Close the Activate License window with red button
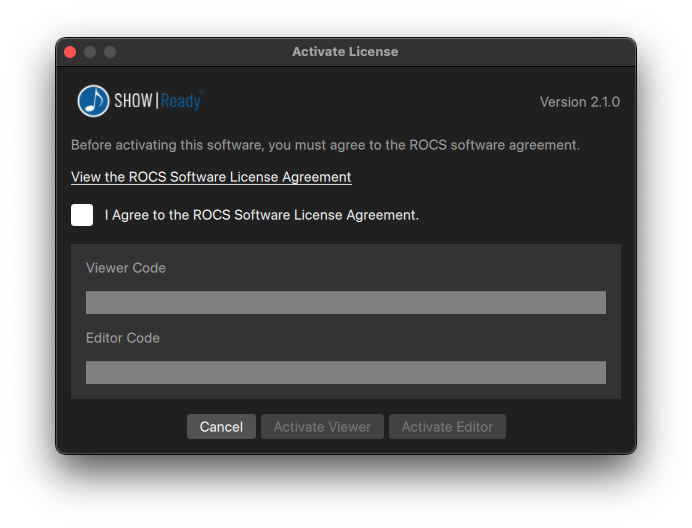This screenshot has width=692, height=528. [x=70, y=52]
